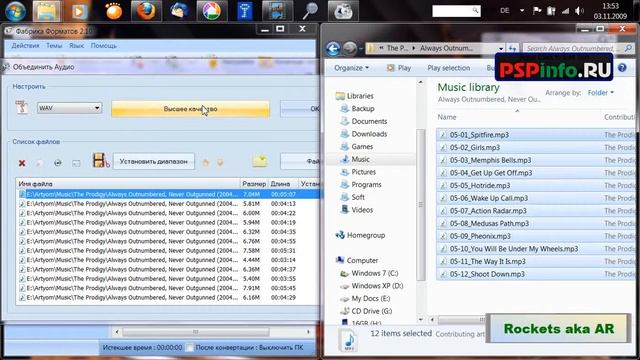Viewport: 640px width, 360px height.
Task: Click the Action Center flag tray icon
Action: (x=537, y=11)
